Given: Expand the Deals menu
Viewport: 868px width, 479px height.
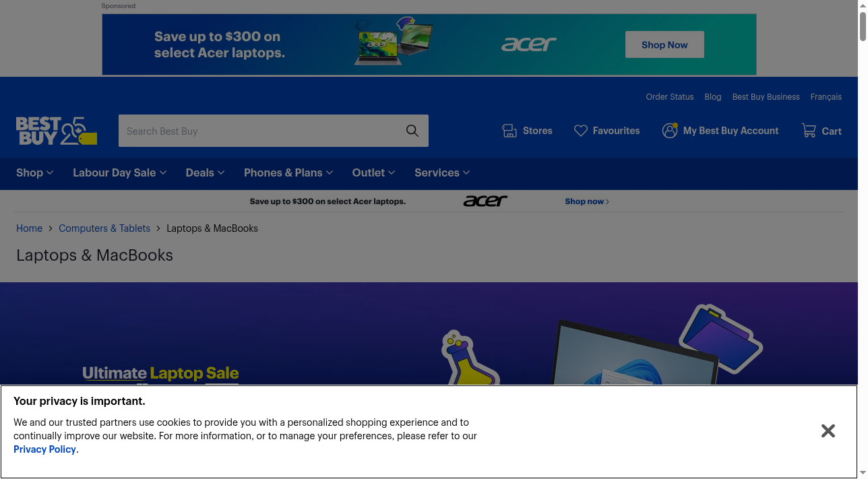Looking at the screenshot, I should (x=206, y=172).
